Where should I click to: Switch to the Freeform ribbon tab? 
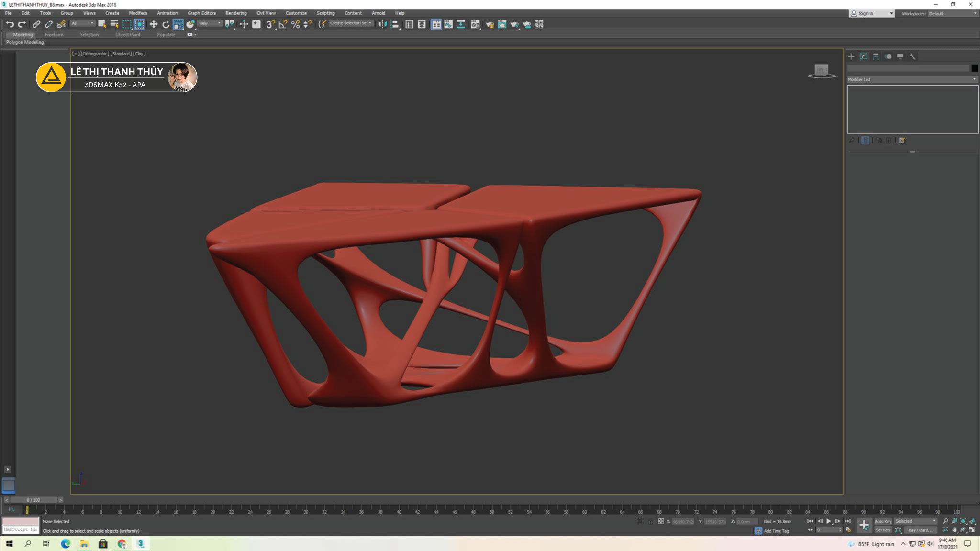[54, 35]
